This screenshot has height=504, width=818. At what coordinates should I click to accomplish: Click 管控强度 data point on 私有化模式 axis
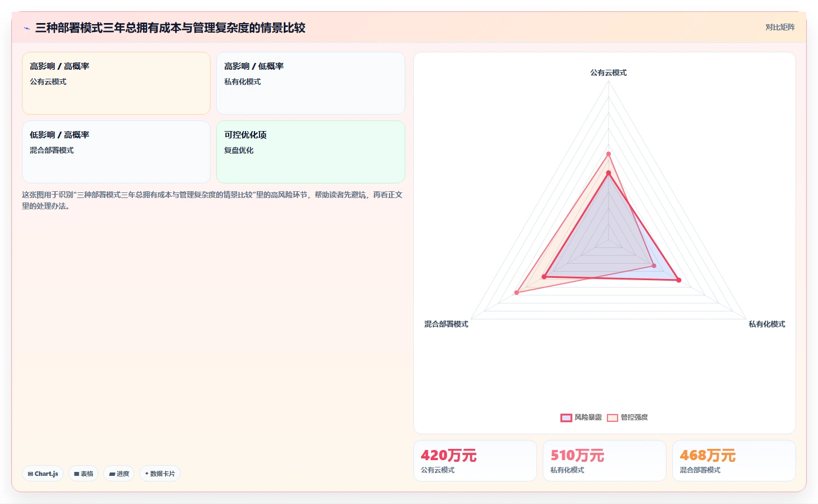pos(654,265)
